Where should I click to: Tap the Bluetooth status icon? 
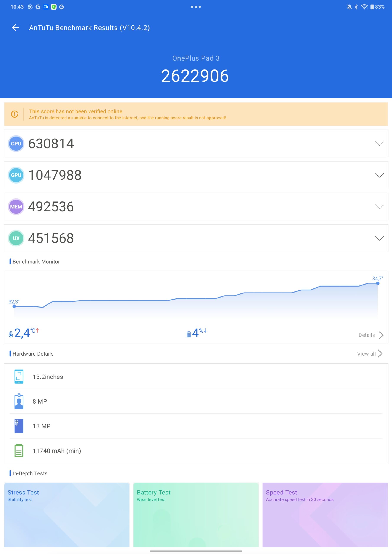(356, 7)
